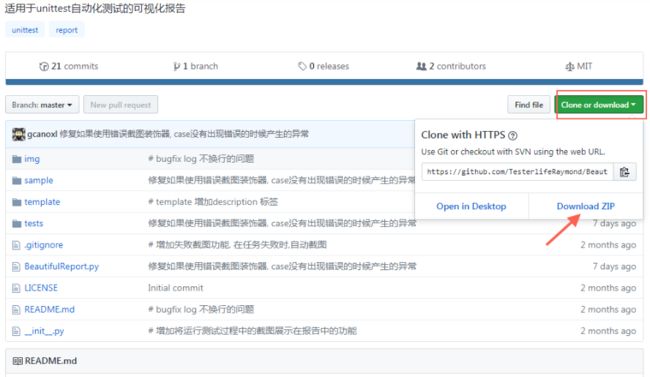Open the tests folder
This screenshot has width=650, height=377.
point(34,224)
